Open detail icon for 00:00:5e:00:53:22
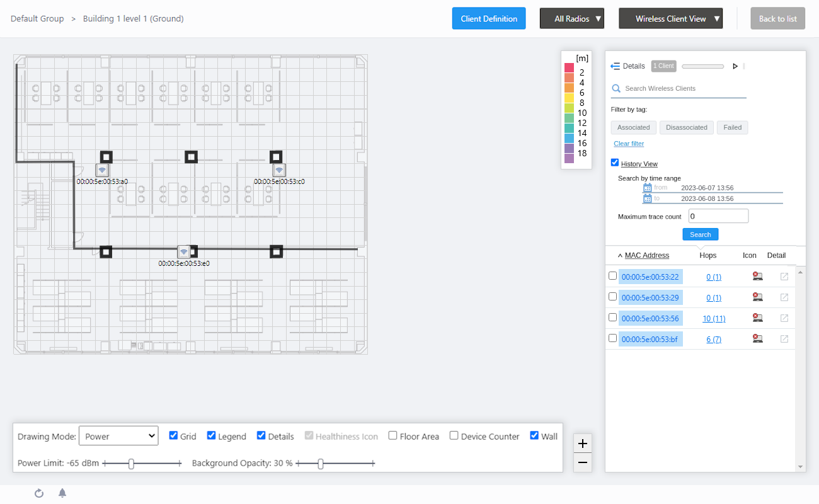 [x=784, y=277]
